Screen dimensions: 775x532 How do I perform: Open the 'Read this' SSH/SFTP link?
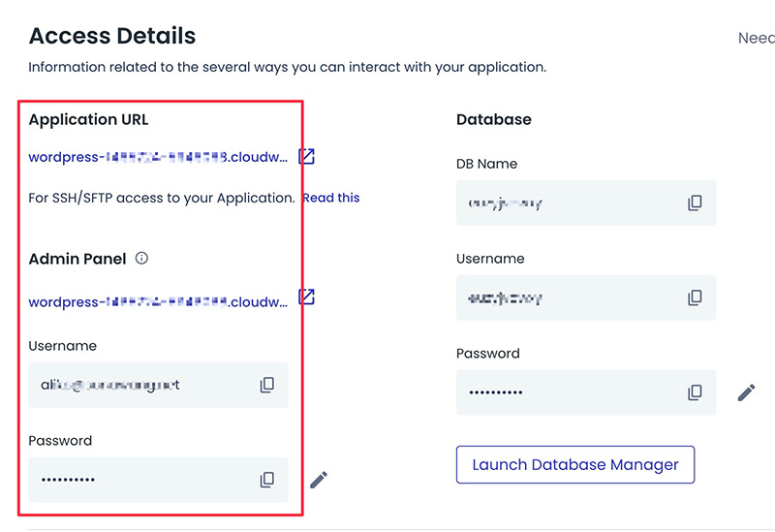(x=331, y=198)
